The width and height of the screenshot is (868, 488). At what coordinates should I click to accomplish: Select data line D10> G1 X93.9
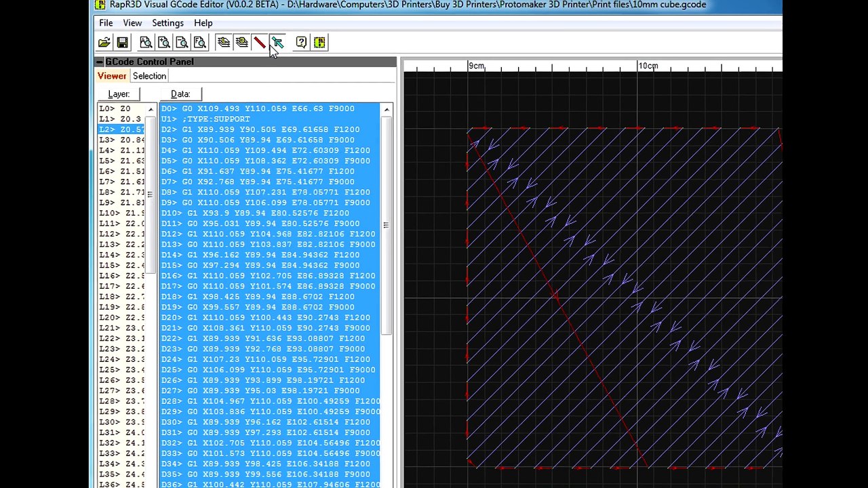click(270, 213)
